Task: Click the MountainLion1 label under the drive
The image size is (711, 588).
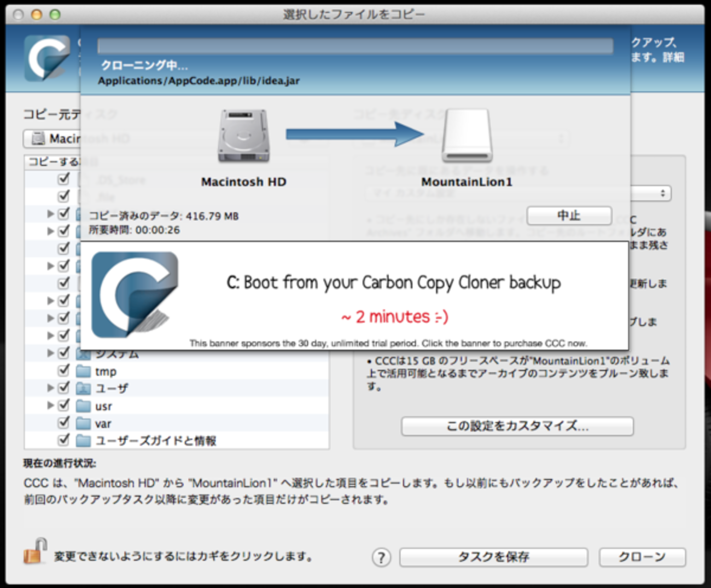Action: [467, 182]
